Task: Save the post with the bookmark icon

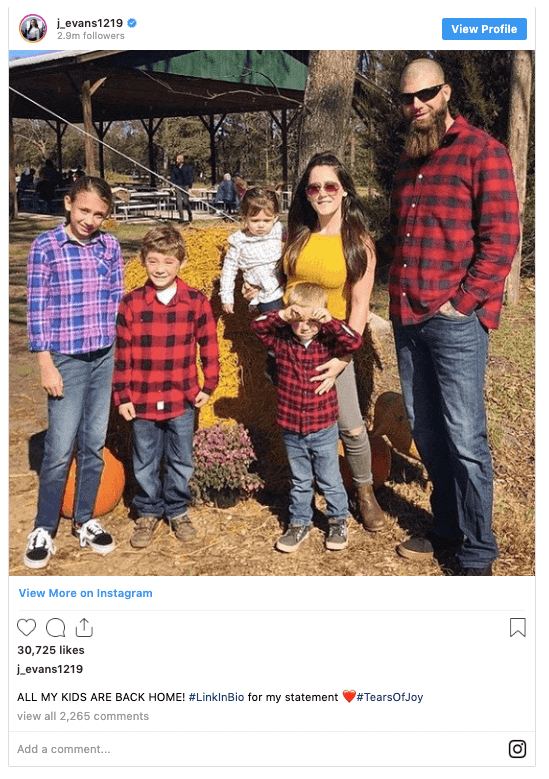Action: [517, 627]
